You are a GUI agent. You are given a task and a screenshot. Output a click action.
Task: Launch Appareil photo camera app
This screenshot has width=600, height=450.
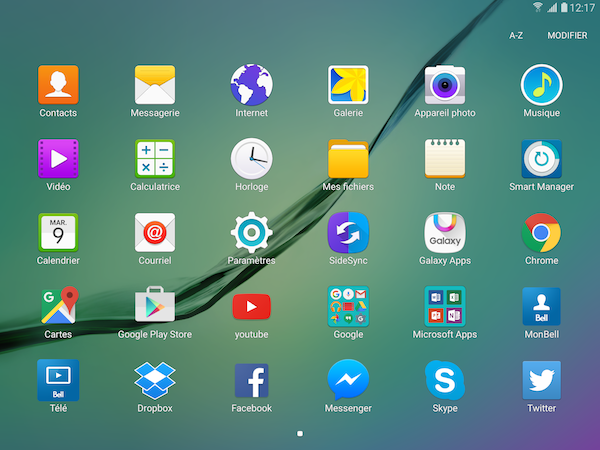(x=445, y=85)
